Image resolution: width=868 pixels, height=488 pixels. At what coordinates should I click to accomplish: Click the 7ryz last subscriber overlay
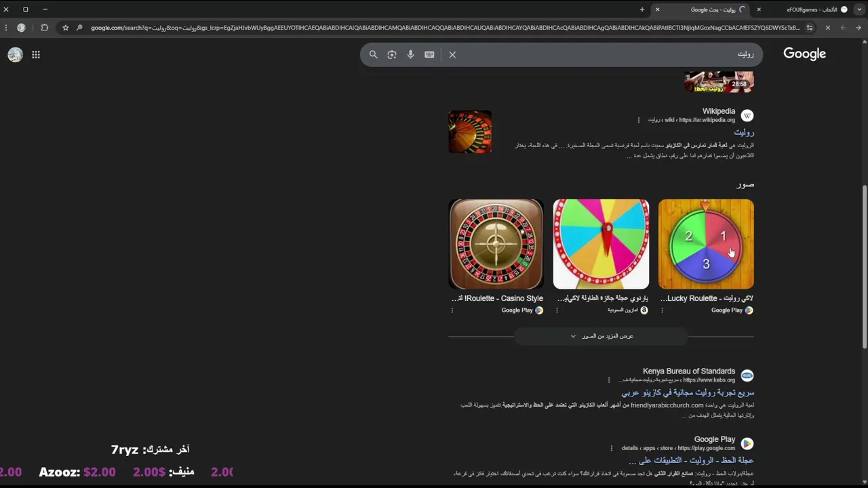click(x=150, y=449)
